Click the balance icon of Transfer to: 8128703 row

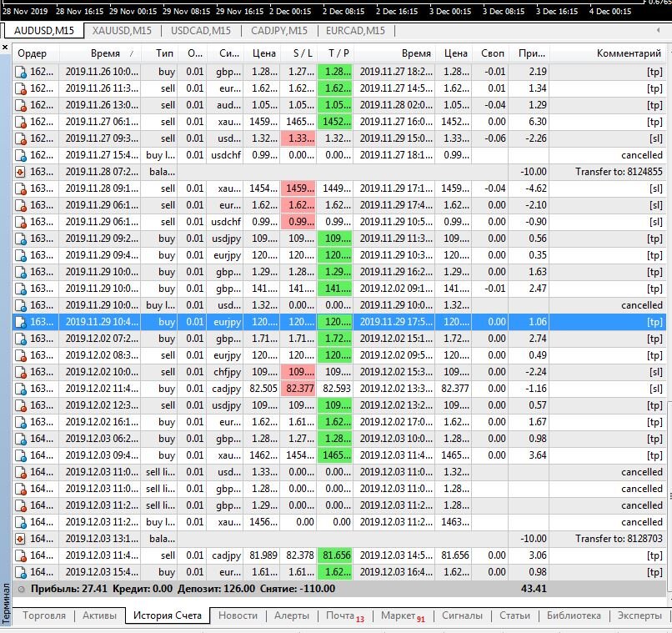20,539
